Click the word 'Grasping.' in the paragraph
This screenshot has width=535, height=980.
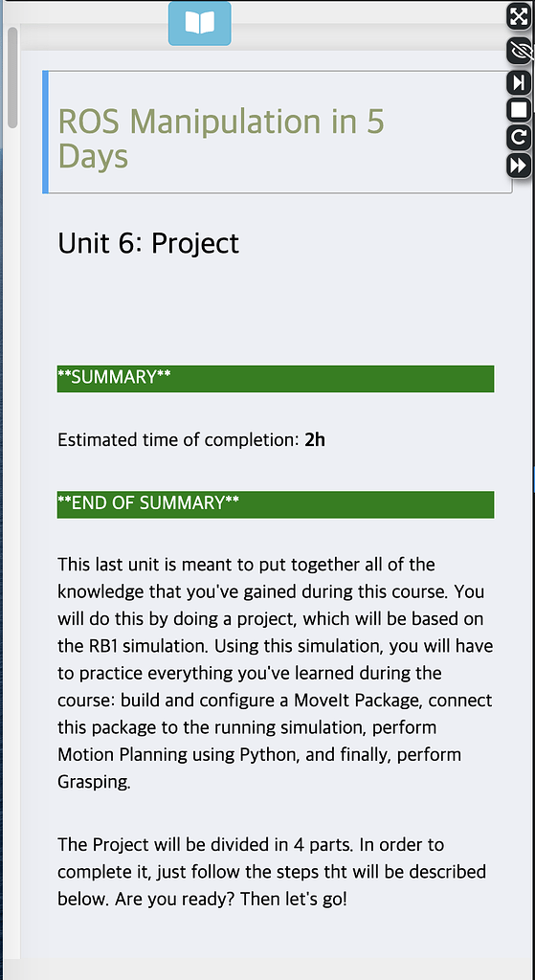tap(95, 783)
